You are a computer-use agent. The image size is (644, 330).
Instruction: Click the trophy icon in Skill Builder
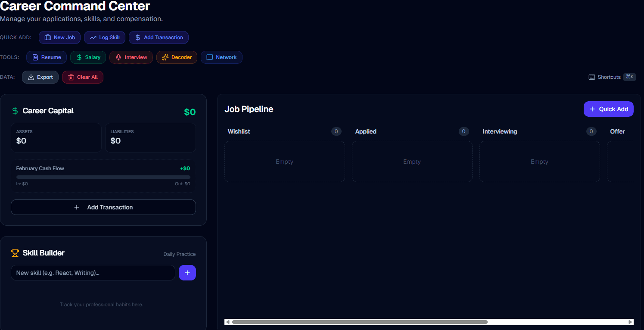16,253
